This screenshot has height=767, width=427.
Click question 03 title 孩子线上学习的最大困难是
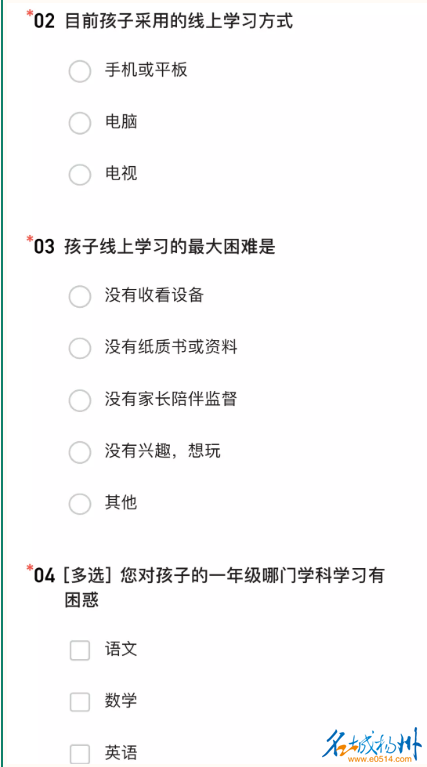pos(170,247)
